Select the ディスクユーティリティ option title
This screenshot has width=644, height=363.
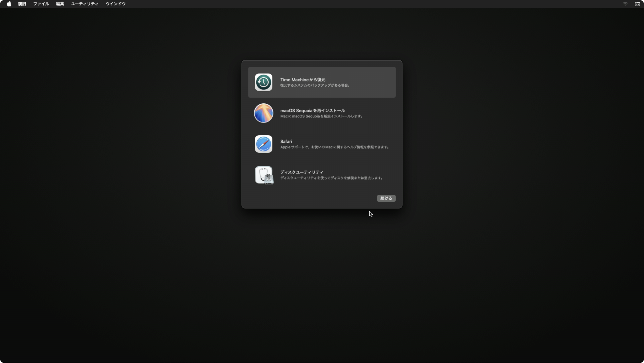(x=302, y=172)
